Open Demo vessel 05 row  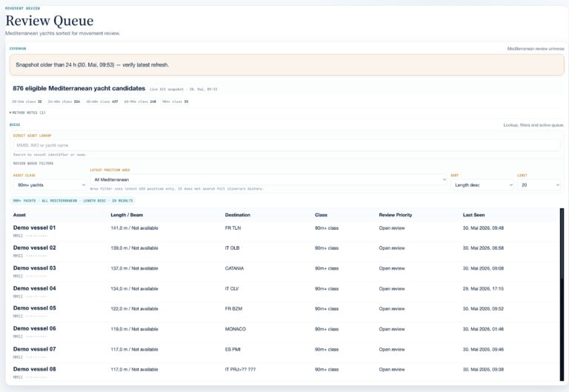tap(284, 312)
